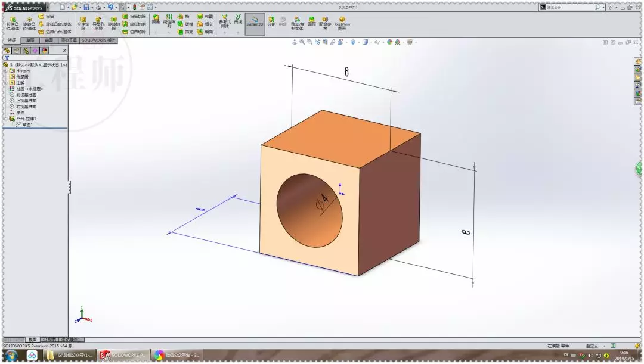Select the Mirror (镜向) tool
This screenshot has height=364, width=644.
[205, 32]
